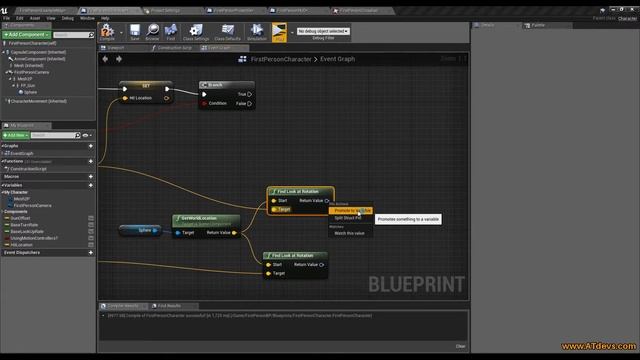Open the Details panel tab
This screenshot has width=640, height=360.
pos(487,25)
